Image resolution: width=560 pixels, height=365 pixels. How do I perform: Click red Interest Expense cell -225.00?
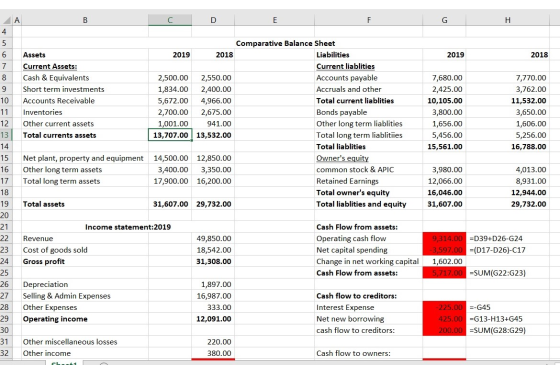tap(444, 307)
